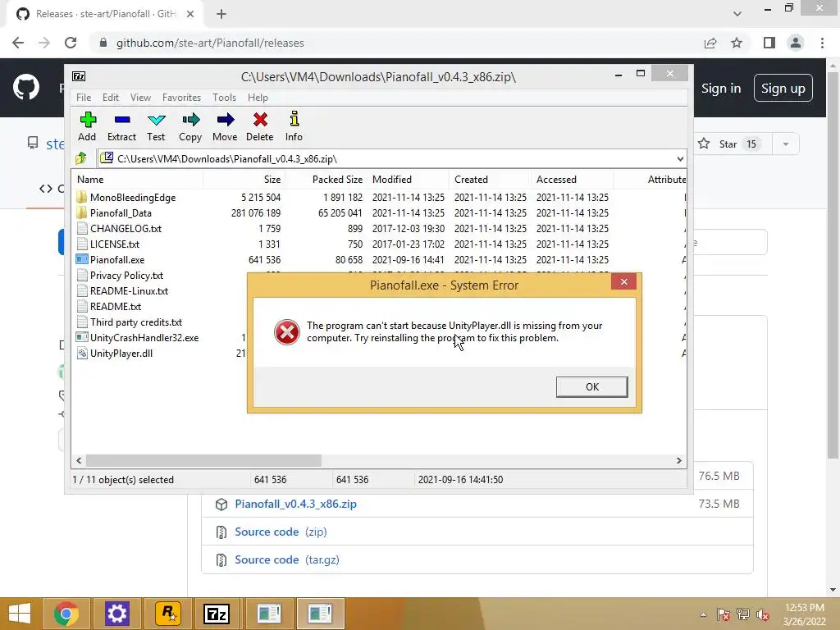Bookmark this page with the star icon

point(737,43)
